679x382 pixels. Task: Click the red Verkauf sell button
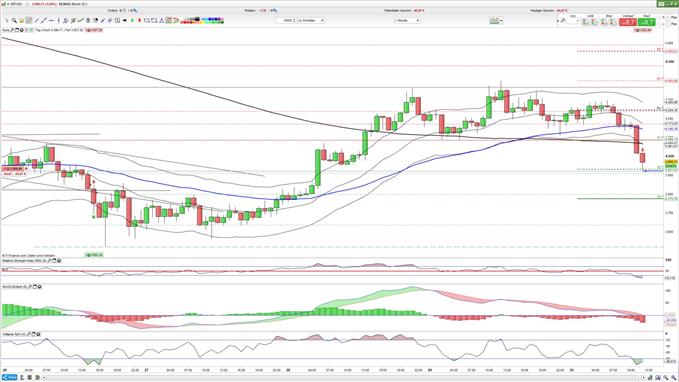pyautogui.click(x=627, y=22)
